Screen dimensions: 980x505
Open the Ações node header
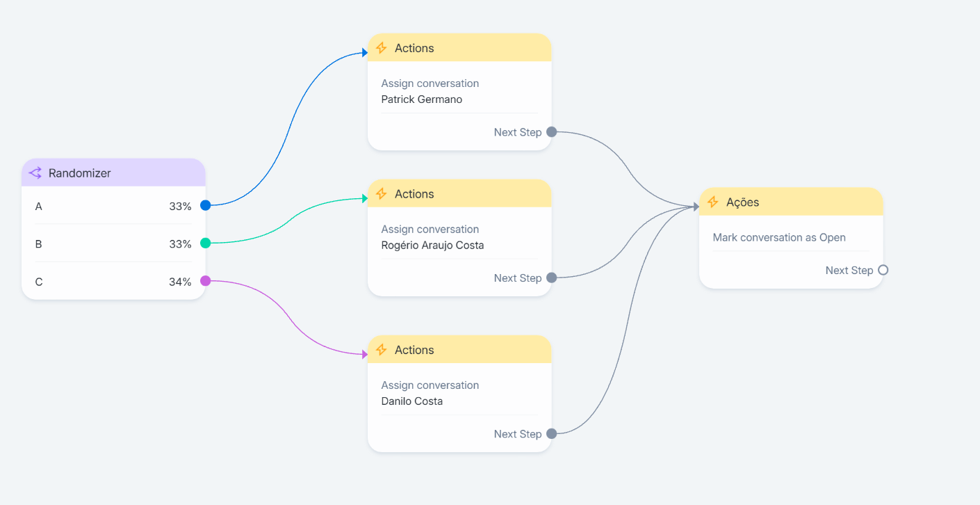[x=791, y=202]
